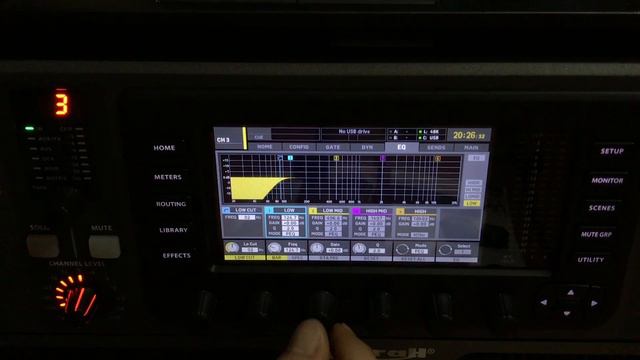Open the UTILITY hardware button
Image resolution: width=640 pixels, height=360 pixels.
point(591,260)
